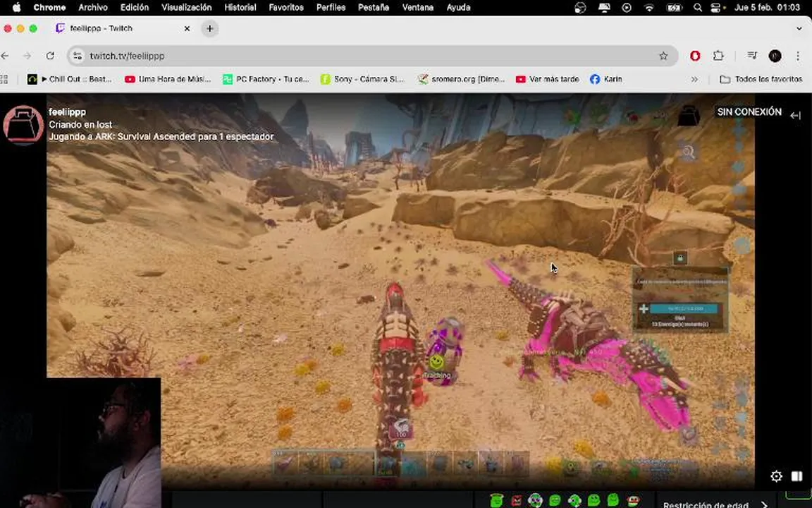This screenshot has width=812, height=508.
Task: Open the Visualización menu
Action: pos(186,7)
